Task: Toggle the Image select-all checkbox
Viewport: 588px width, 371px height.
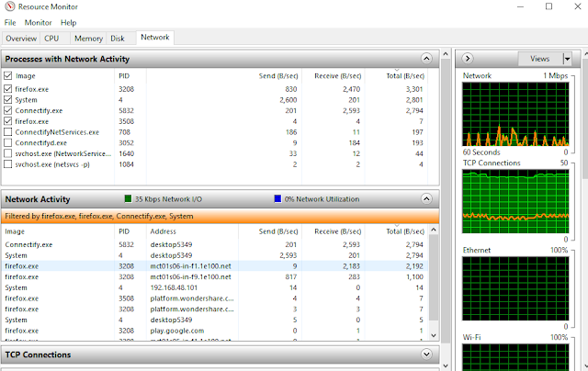Action: [8, 75]
